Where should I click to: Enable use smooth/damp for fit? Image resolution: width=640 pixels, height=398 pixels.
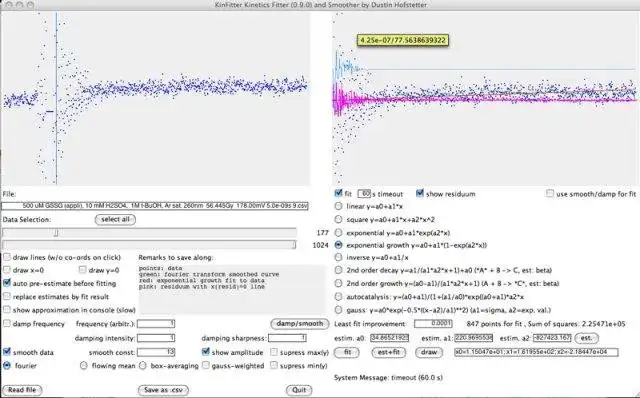pyautogui.click(x=550, y=193)
